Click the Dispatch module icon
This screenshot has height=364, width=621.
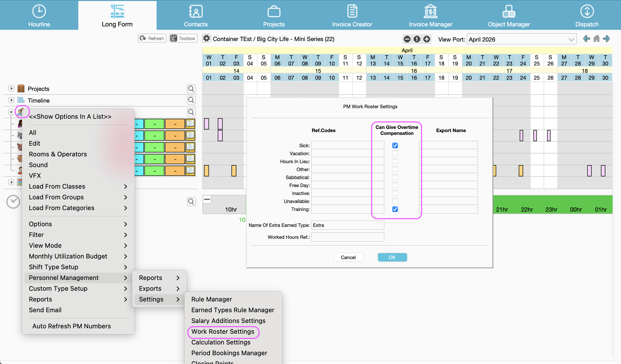click(x=586, y=11)
